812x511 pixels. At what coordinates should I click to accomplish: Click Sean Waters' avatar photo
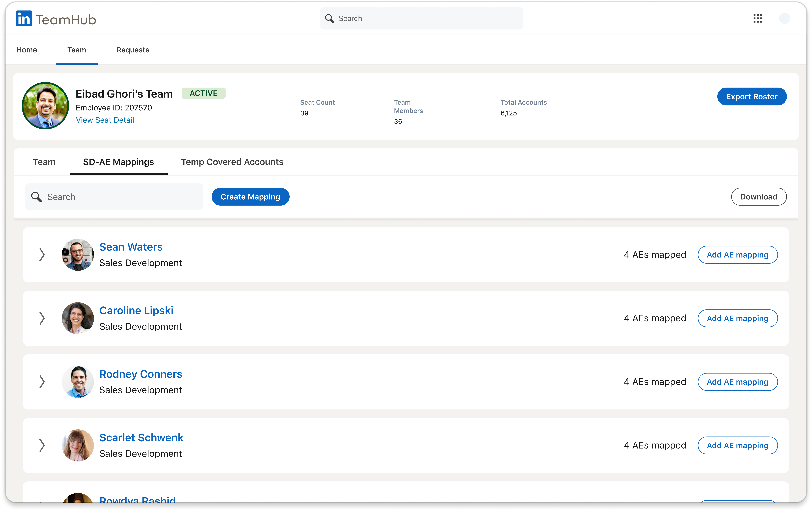[78, 255]
